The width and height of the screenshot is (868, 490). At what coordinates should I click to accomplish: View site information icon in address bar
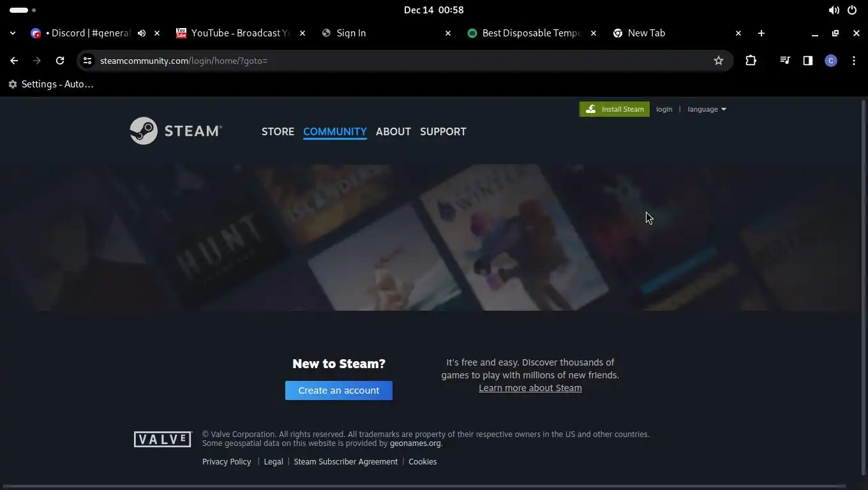[x=87, y=61]
